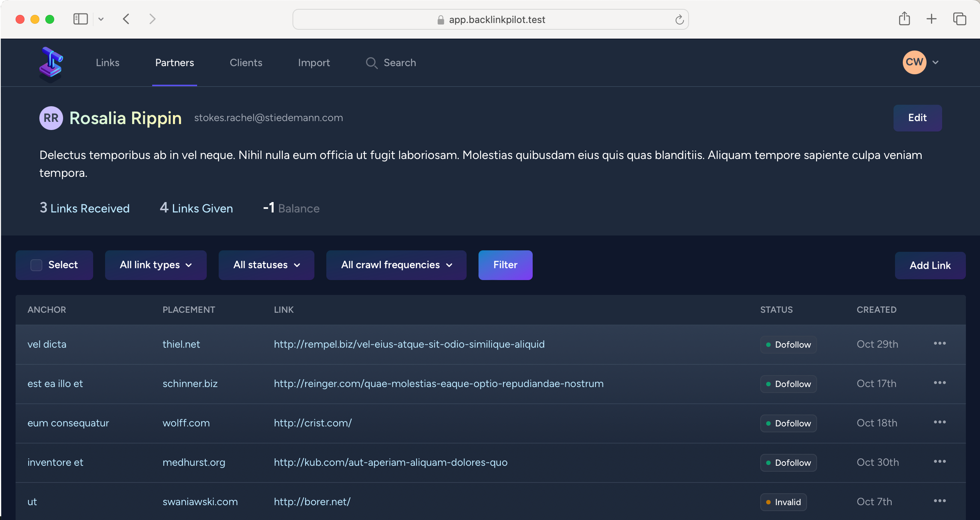This screenshot has height=520, width=980.
Task: Click the Oct 30th created date
Action: [878, 462]
